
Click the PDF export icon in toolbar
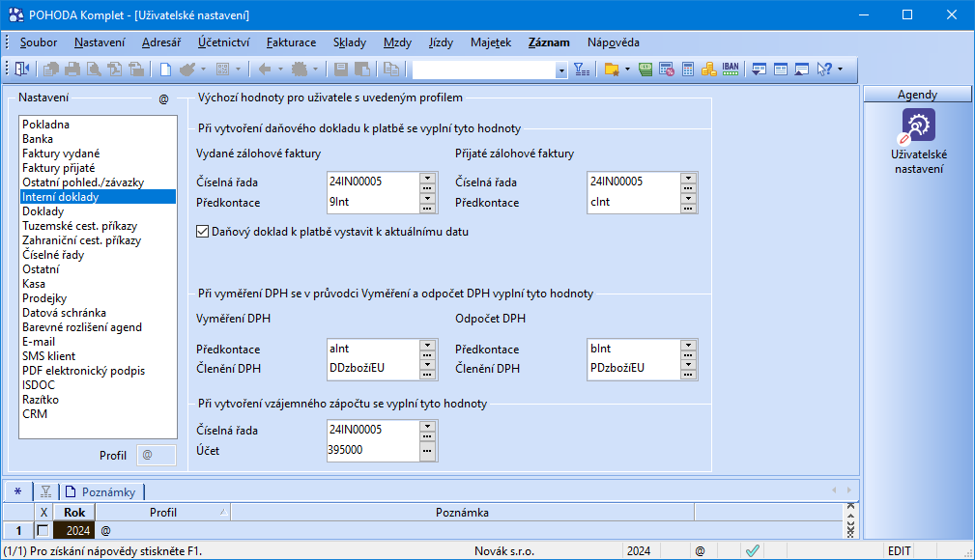point(114,70)
